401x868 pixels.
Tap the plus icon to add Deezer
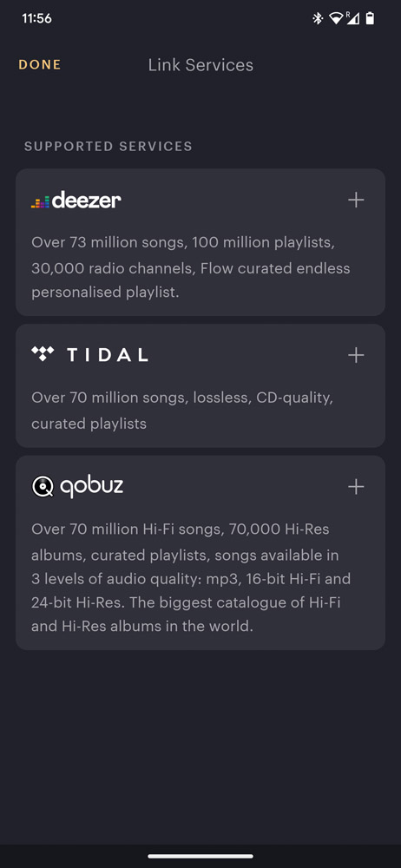pyautogui.click(x=356, y=200)
